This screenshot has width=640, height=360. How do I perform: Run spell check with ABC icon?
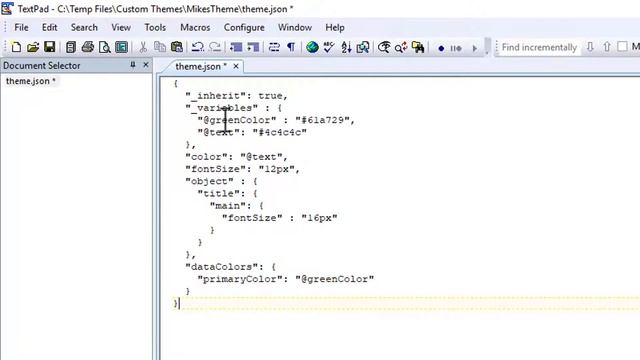[329, 47]
